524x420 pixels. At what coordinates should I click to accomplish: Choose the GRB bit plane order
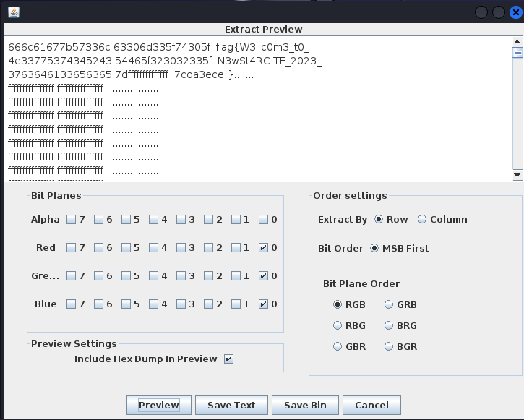[390, 305]
